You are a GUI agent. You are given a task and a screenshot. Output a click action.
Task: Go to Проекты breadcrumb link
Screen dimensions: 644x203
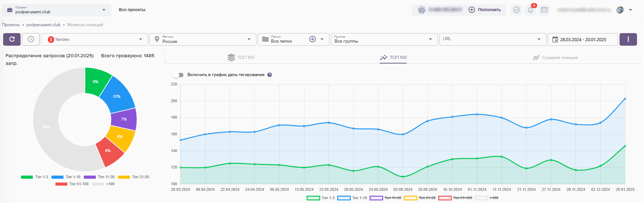(x=11, y=25)
